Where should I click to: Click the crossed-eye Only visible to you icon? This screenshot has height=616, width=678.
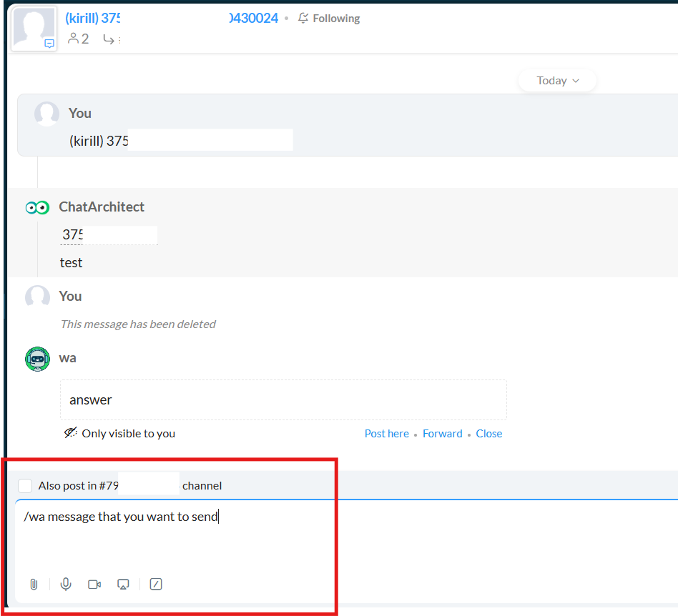(70, 433)
